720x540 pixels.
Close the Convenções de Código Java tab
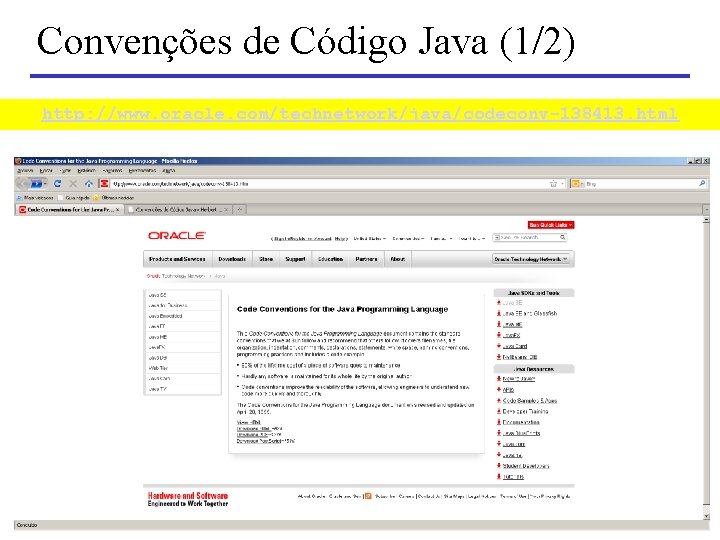click(x=226, y=209)
